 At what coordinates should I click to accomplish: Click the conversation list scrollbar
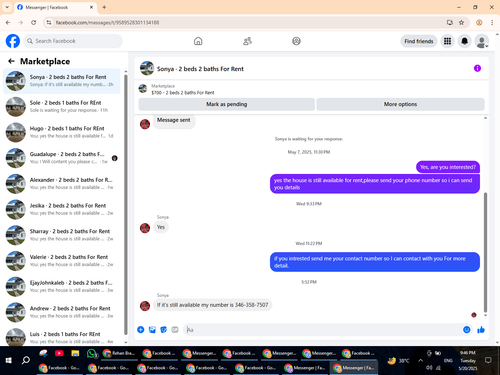[x=126, y=205]
